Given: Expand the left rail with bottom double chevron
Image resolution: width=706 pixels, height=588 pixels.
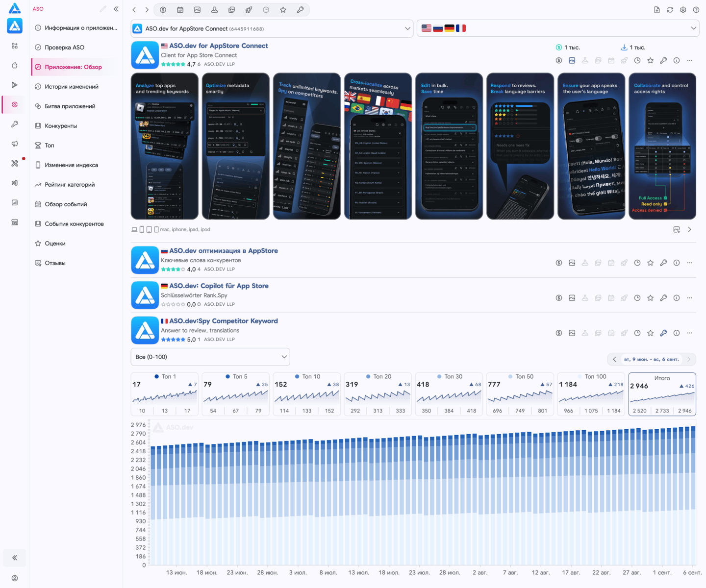Looking at the screenshot, I should pos(15,558).
